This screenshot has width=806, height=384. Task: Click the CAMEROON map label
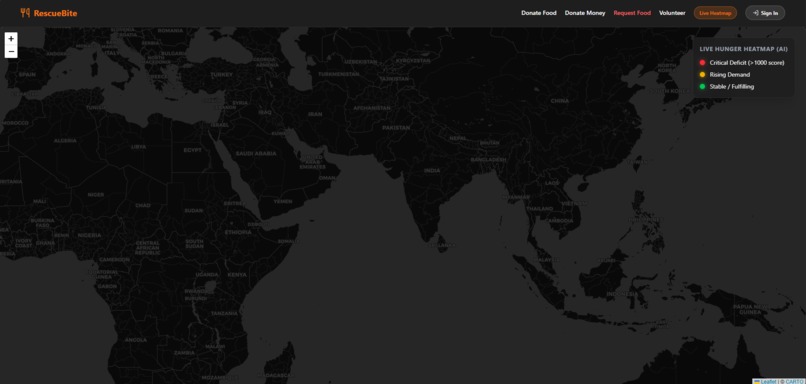click(x=114, y=260)
